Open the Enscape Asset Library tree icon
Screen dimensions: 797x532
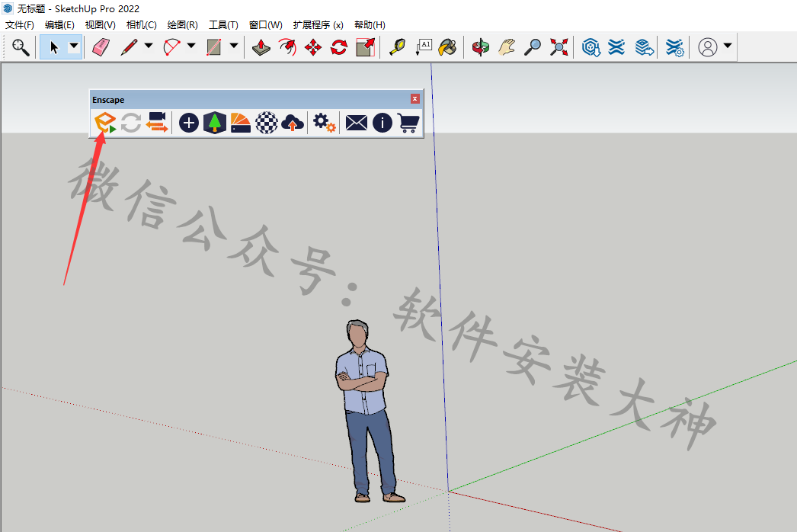(x=215, y=123)
